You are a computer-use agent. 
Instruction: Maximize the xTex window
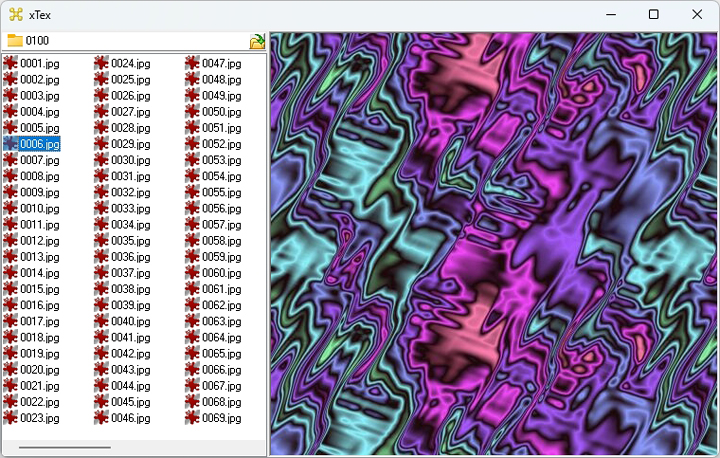(x=653, y=14)
